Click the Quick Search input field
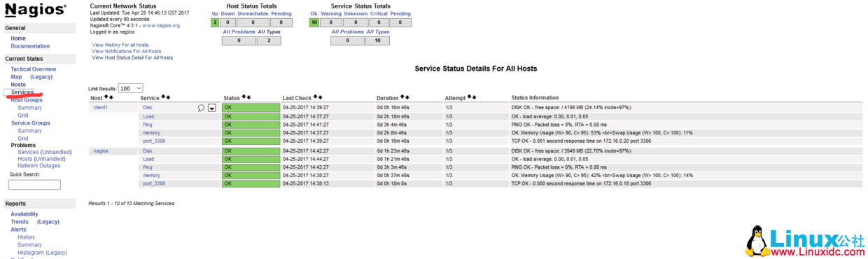Screen dimensions: 868x259 pos(34,185)
